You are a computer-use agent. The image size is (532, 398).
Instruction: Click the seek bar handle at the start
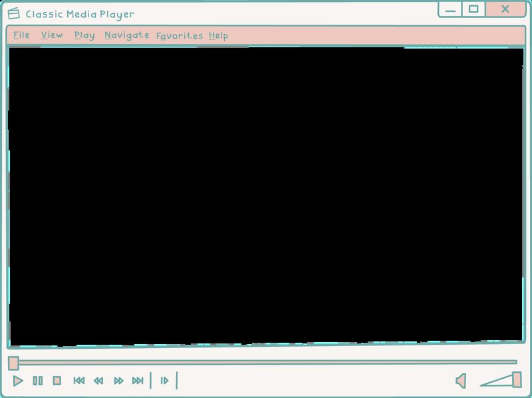[13, 363]
